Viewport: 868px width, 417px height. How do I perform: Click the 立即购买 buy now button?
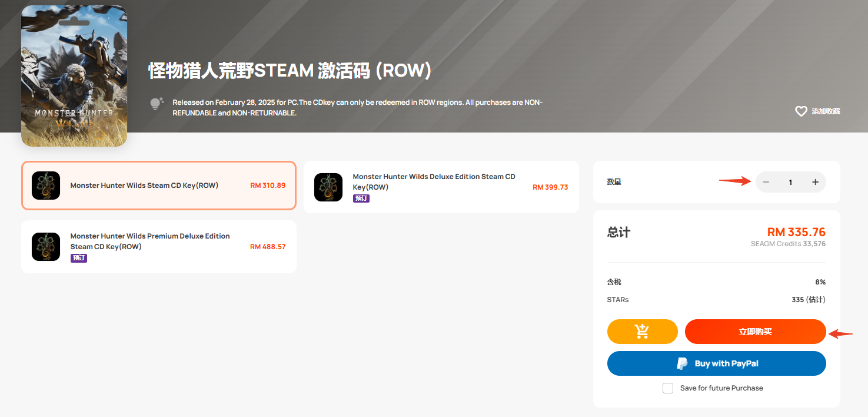tap(756, 332)
